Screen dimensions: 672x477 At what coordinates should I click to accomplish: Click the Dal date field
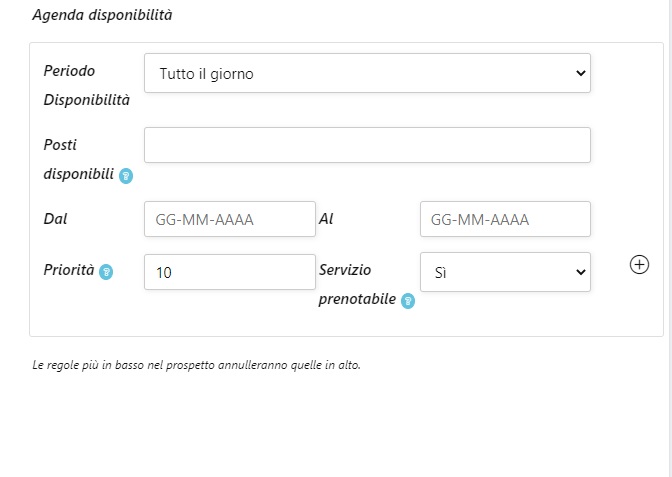pos(230,219)
